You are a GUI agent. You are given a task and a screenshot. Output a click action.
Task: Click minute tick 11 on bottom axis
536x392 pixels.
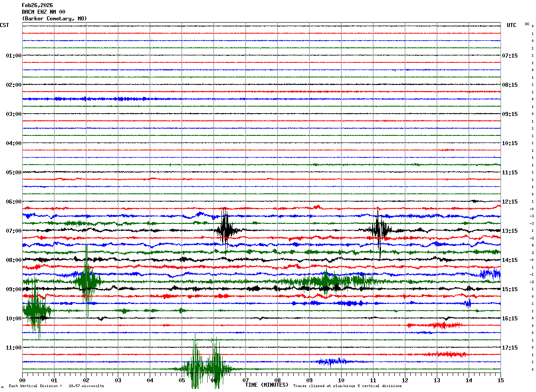click(373, 380)
